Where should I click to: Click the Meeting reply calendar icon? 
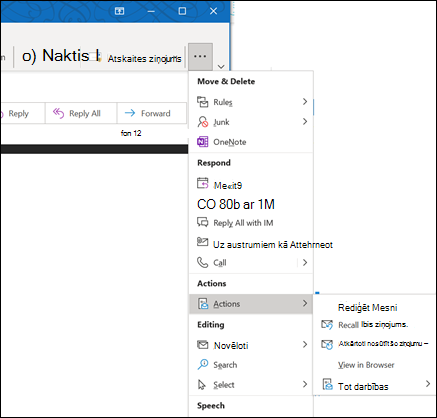click(202, 183)
